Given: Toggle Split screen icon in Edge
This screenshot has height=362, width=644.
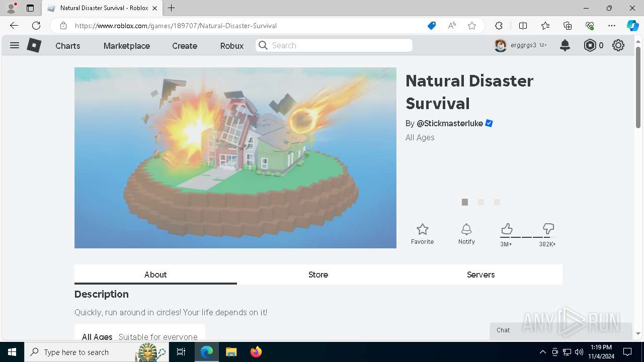Looking at the screenshot, I should click(523, 26).
